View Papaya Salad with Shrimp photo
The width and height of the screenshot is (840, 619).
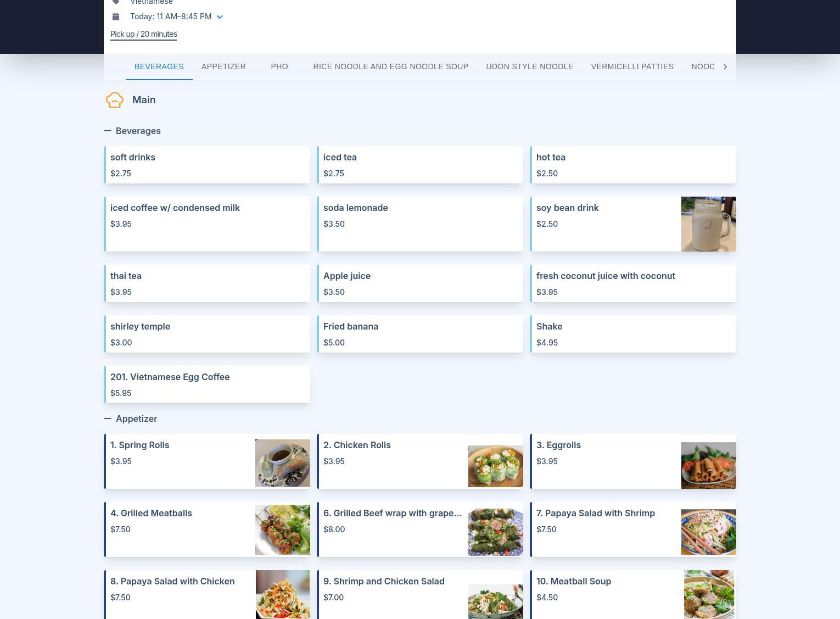pos(709,532)
